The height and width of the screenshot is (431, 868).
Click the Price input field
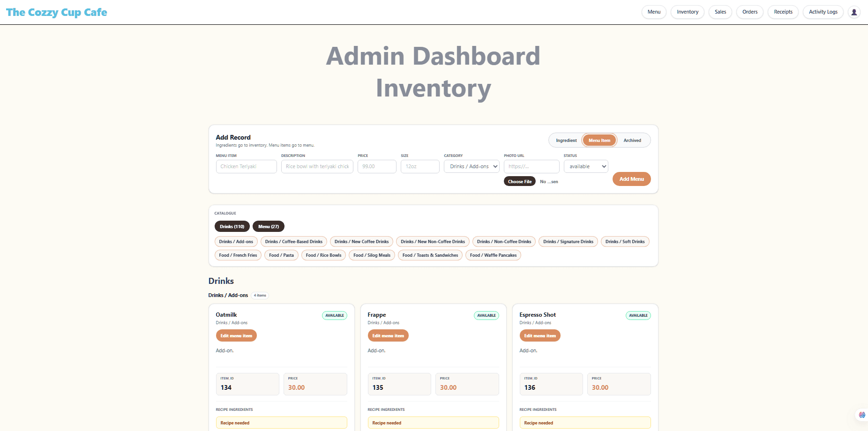coord(377,167)
